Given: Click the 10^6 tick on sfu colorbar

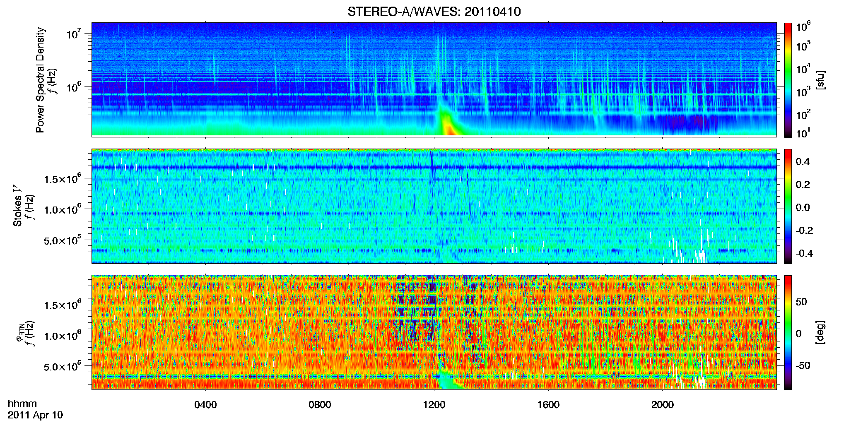Looking at the screenshot, I should 803,26.
